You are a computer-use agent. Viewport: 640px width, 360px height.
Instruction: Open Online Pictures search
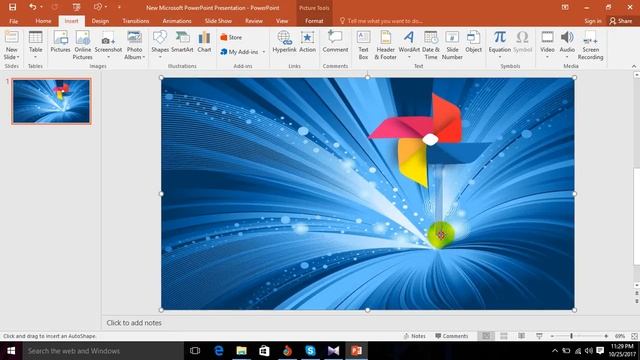point(82,45)
